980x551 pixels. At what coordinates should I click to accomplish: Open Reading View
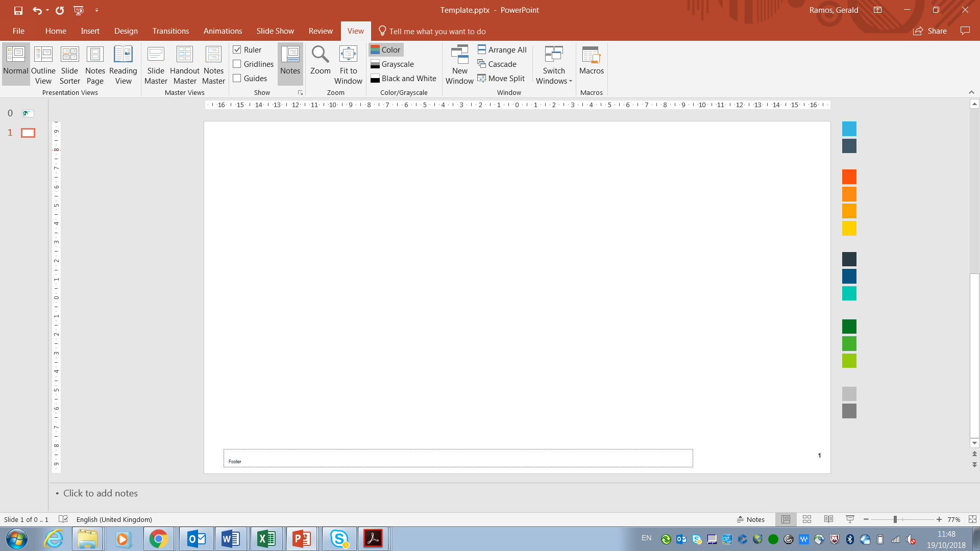pyautogui.click(x=123, y=64)
